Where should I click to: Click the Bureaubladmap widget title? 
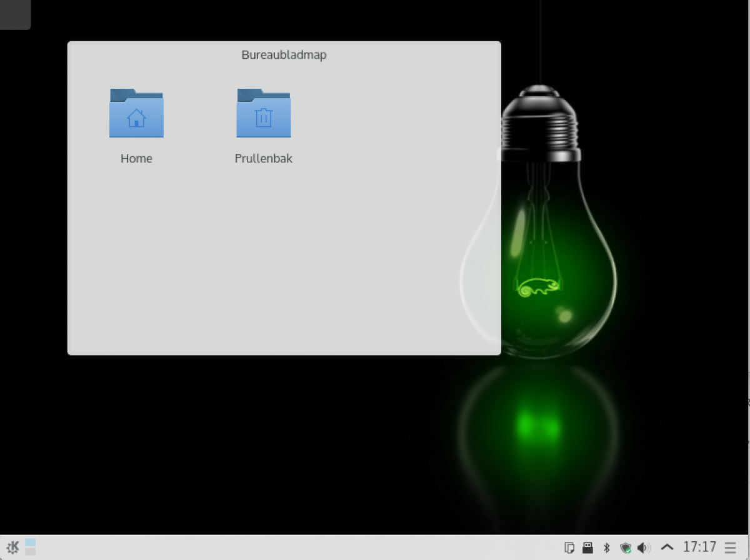284,55
